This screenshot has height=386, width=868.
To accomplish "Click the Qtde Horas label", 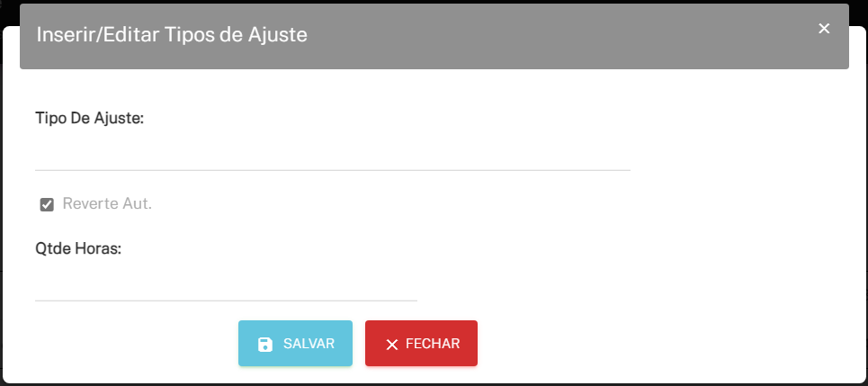I will tap(78, 248).
